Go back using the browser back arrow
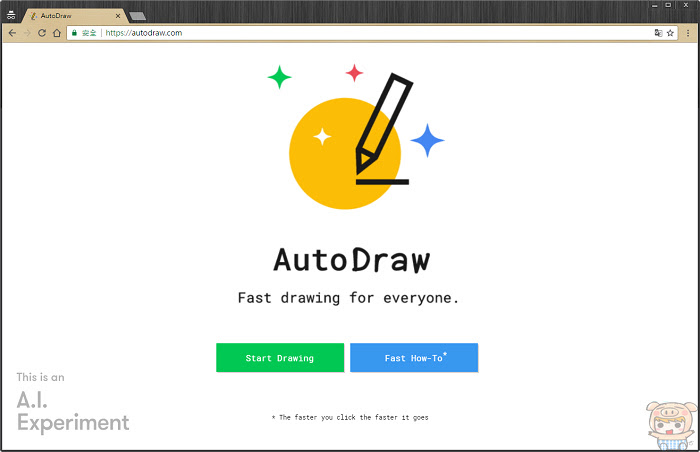Screen dimensions: 700x452 click(x=12, y=33)
